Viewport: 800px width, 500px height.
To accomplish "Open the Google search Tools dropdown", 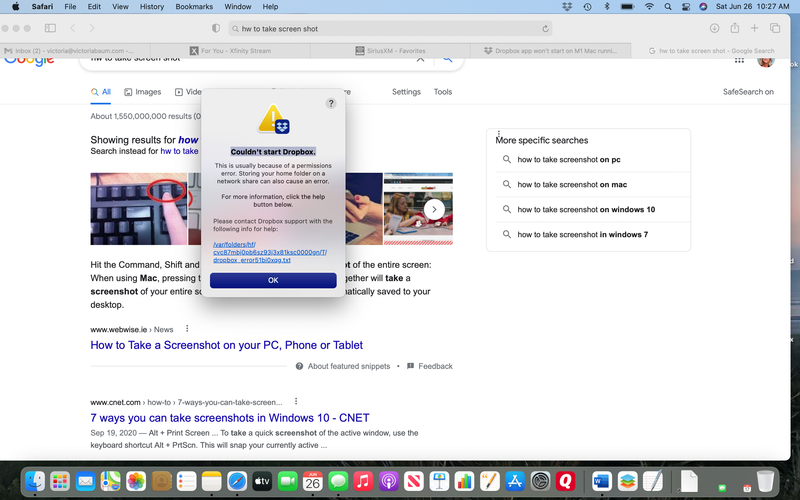I will 443,92.
